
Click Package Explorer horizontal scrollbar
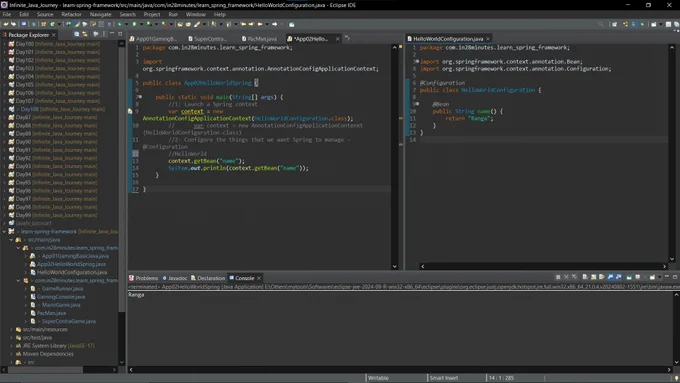(x=46, y=370)
